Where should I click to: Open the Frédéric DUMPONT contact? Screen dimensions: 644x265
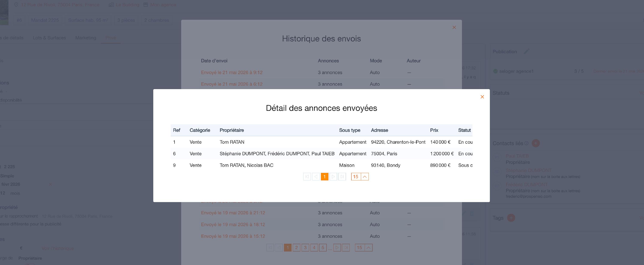click(x=527, y=184)
